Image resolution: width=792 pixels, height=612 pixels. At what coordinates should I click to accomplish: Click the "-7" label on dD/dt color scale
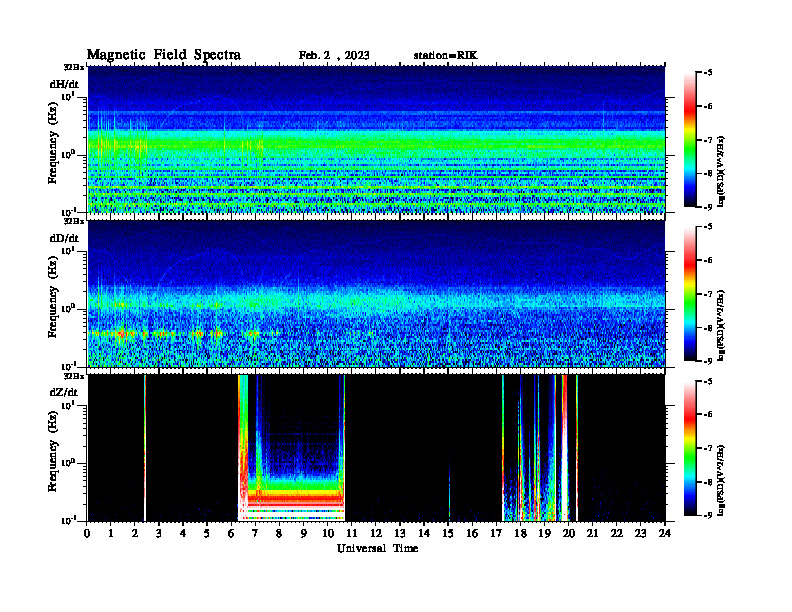(708, 294)
